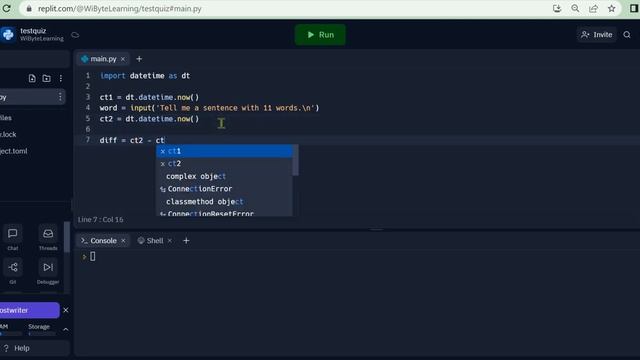The width and height of the screenshot is (640, 360).
Task: Click the search magnifier icon
Action: [x=627, y=35]
